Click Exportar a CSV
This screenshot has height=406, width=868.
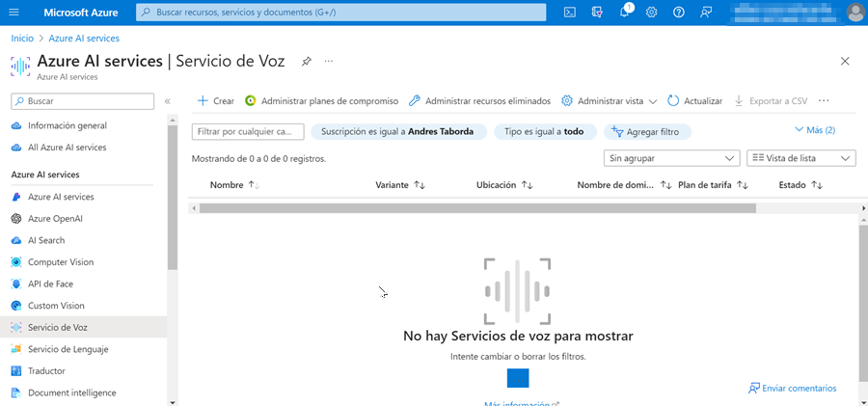coord(771,101)
